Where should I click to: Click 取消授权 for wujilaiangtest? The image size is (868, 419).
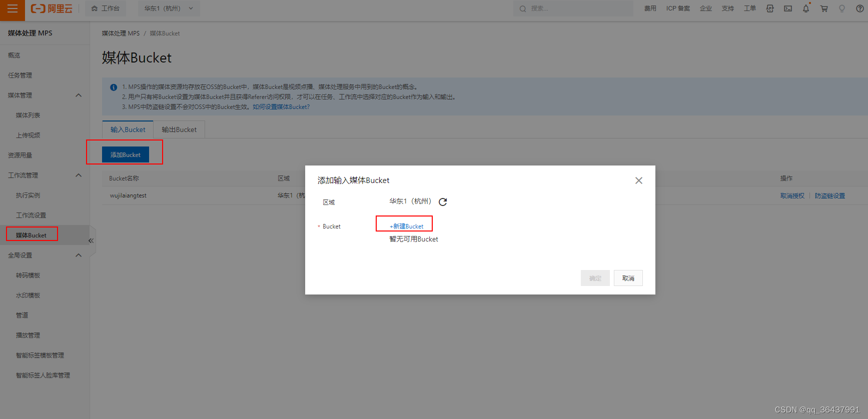click(792, 196)
